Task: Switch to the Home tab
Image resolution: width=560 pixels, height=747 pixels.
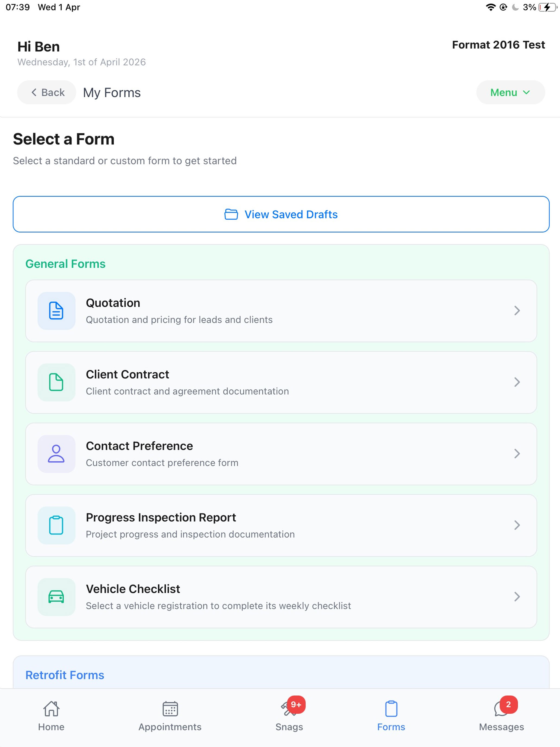Action: pyautogui.click(x=51, y=716)
